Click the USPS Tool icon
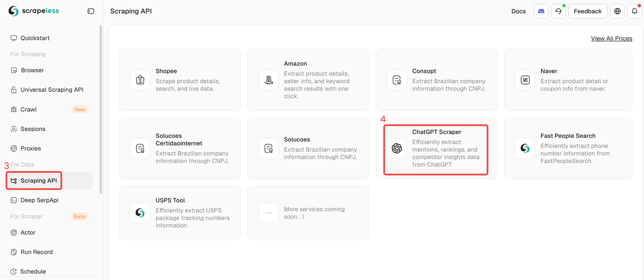The image size is (644, 280). click(x=140, y=213)
